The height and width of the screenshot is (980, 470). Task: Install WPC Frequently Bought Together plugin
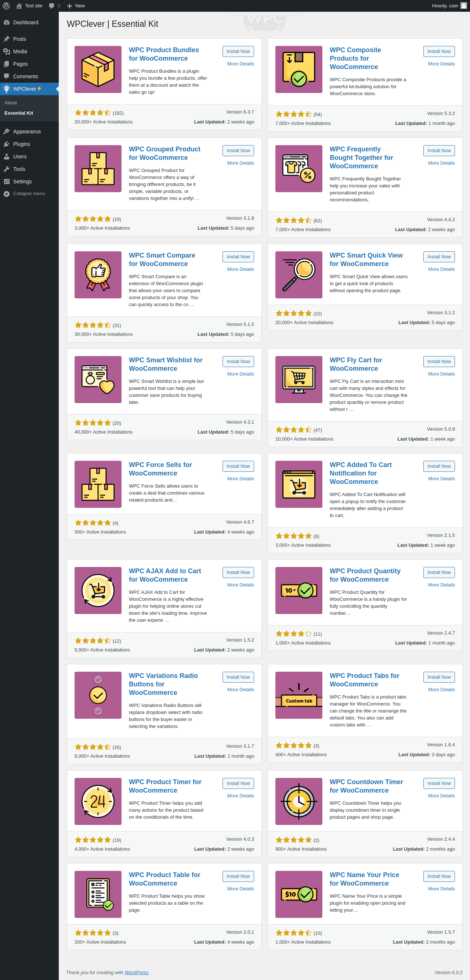pos(439,151)
